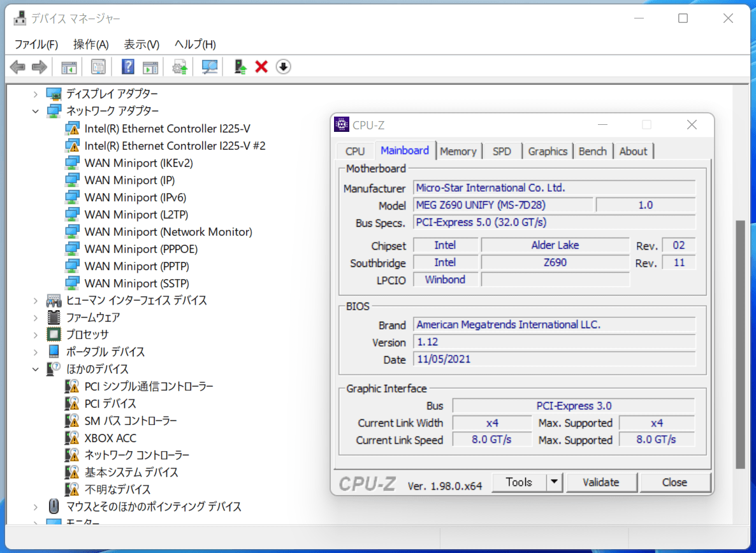Viewport: 756px width, 553px height.
Task: Click the Update driver software toolbar icon
Action: (x=180, y=67)
